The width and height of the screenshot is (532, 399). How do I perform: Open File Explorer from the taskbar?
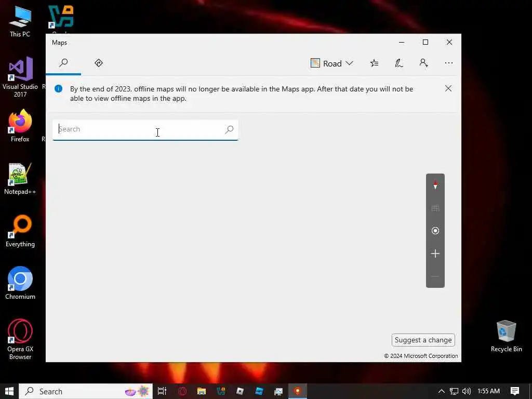coord(202,391)
